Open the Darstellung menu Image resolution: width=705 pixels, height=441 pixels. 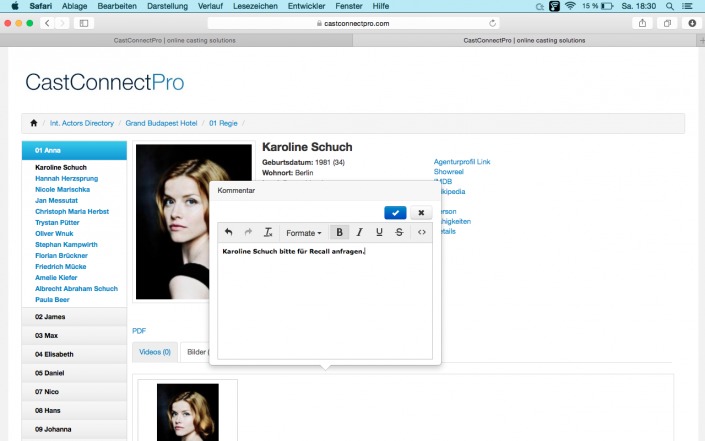tap(167, 6)
